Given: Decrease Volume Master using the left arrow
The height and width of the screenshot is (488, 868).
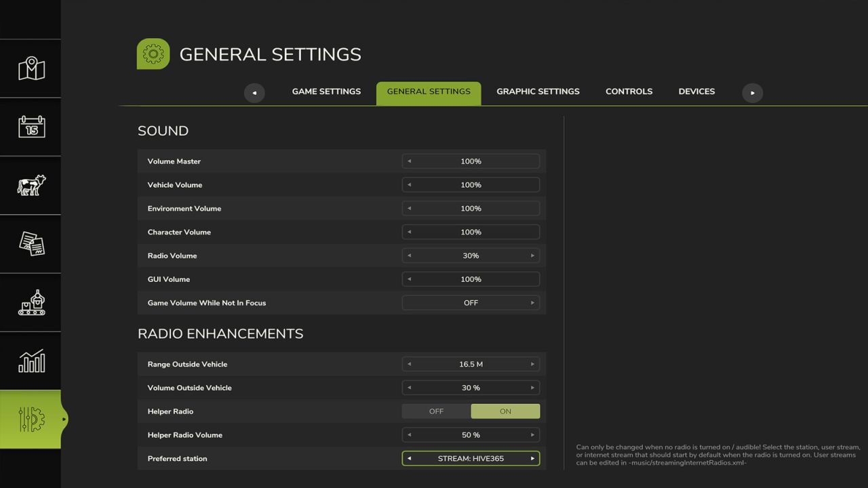Looking at the screenshot, I should pyautogui.click(x=409, y=161).
